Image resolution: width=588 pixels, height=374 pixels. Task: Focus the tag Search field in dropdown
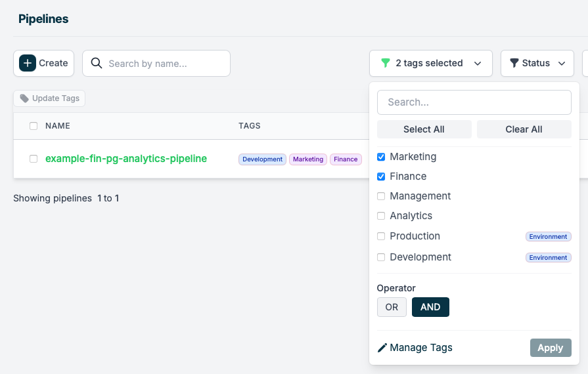click(x=474, y=102)
